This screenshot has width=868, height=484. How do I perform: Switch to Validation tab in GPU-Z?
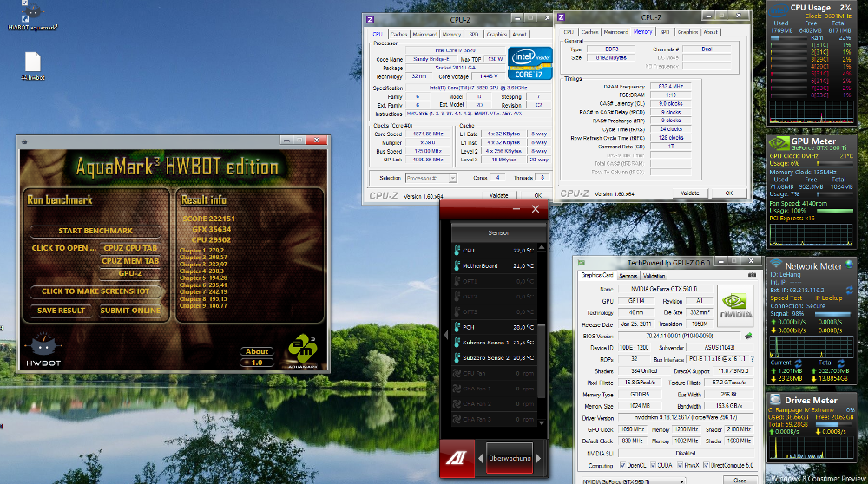pyautogui.click(x=654, y=276)
